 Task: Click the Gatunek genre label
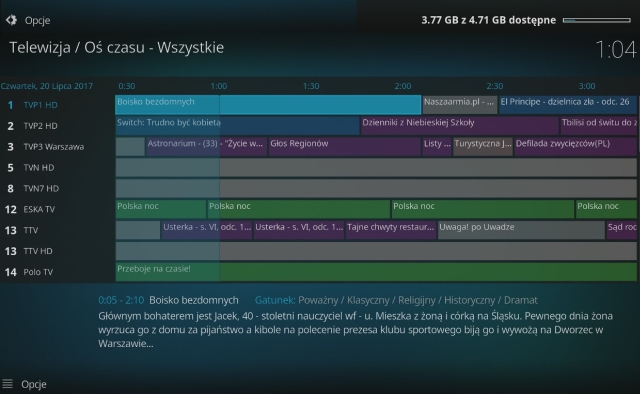click(275, 300)
